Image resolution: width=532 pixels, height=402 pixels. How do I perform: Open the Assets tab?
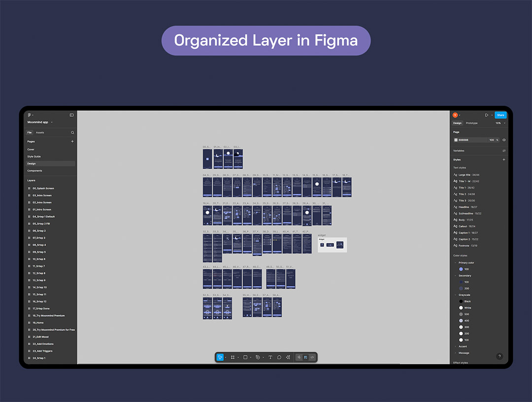[40, 133]
